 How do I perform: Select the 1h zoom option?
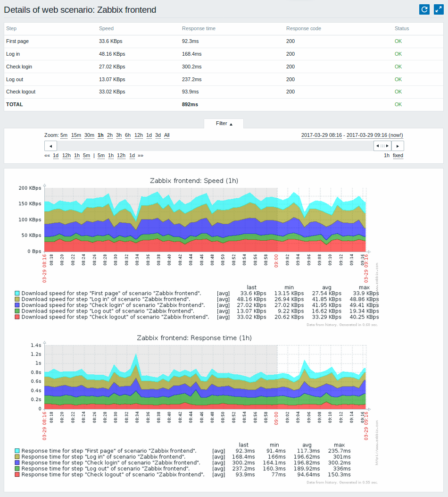pos(100,135)
